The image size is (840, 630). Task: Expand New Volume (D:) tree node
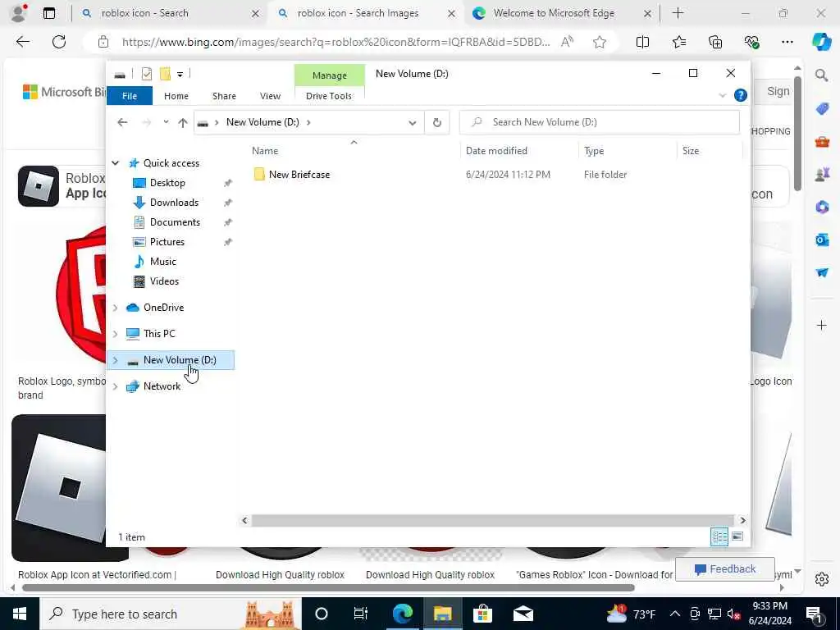(115, 360)
